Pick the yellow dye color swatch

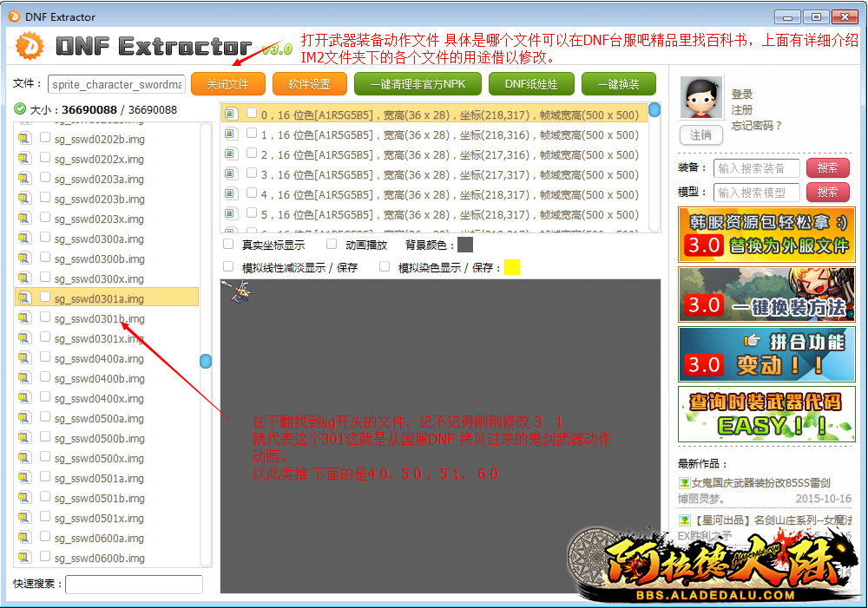point(512,267)
